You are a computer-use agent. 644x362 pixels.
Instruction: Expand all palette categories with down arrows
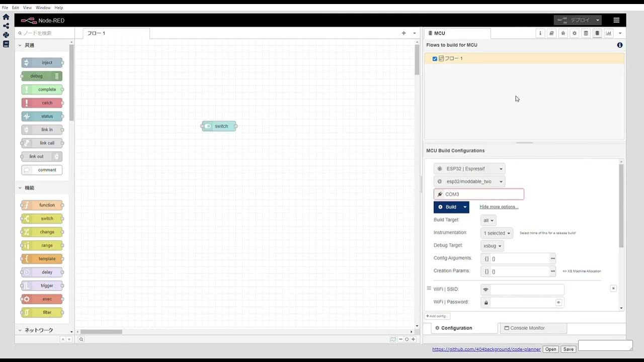(x=69, y=339)
